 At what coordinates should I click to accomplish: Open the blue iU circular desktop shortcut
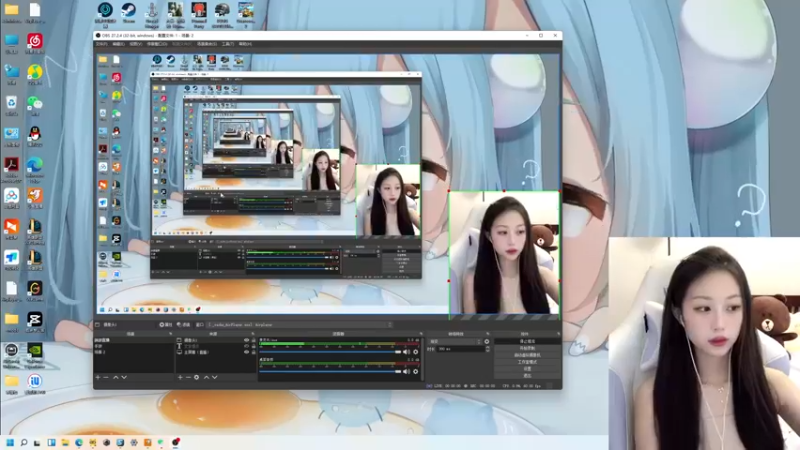[x=35, y=384]
